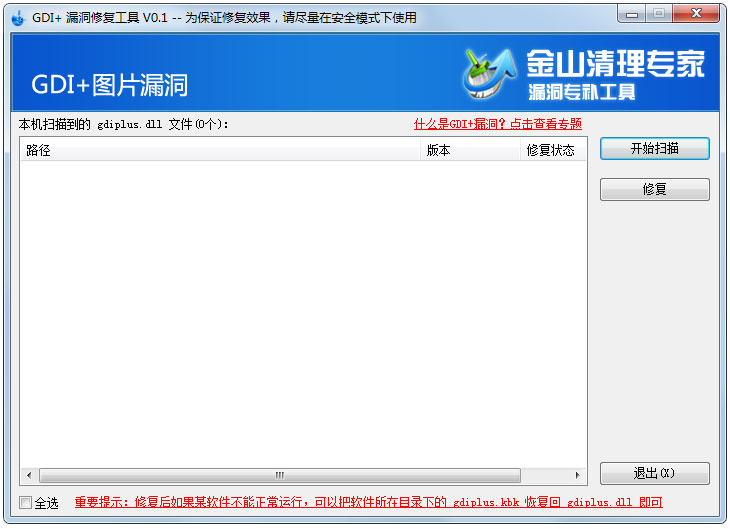Click the 本机扫描到的 gdiplus.dll 文件 label
730x529 pixels.
point(123,124)
